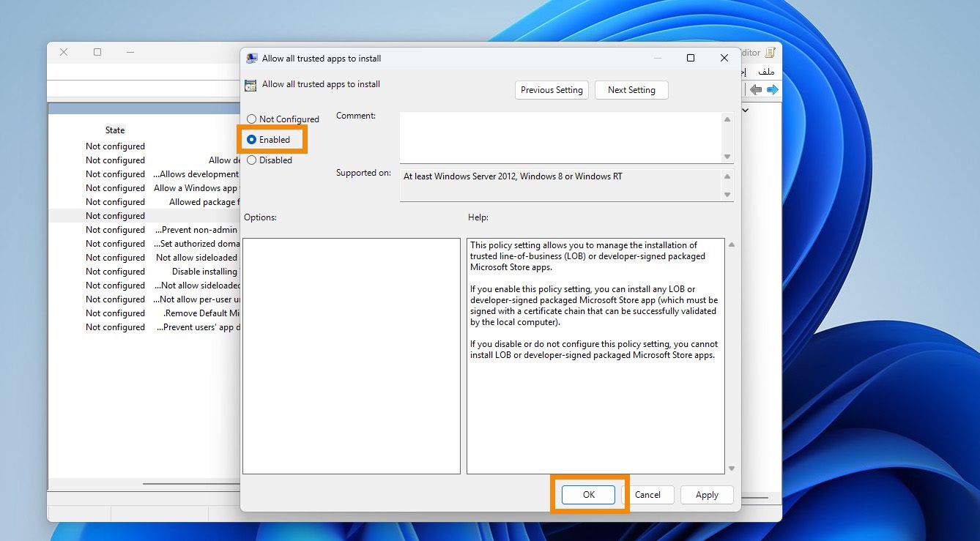Click the Supported on box scroll-down arrow

tap(727, 195)
